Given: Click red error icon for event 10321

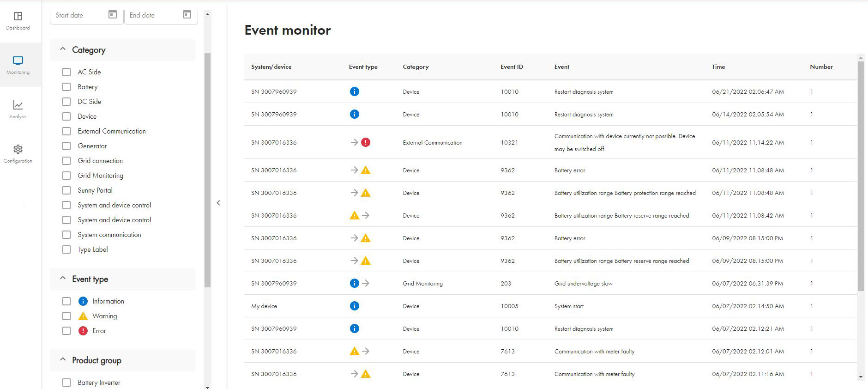Looking at the screenshot, I should click(366, 142).
